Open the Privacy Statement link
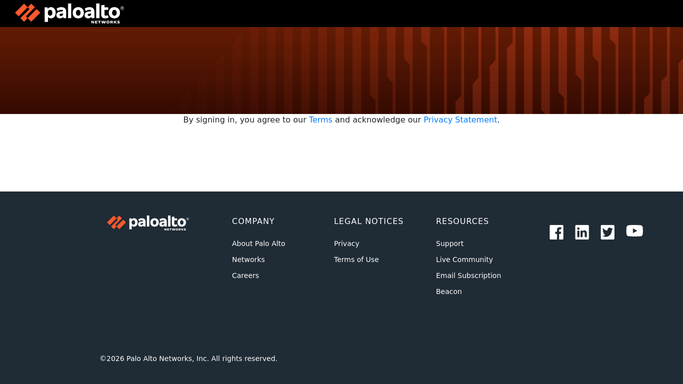The height and width of the screenshot is (384, 683). [x=460, y=120]
